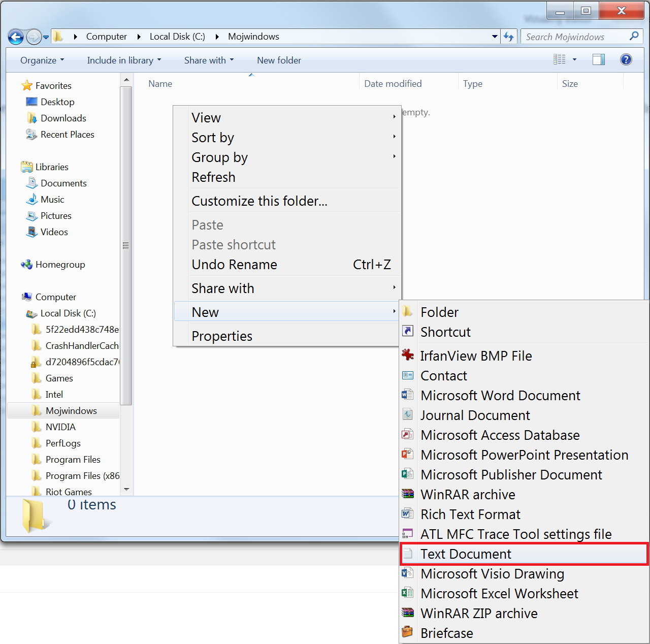The width and height of the screenshot is (650, 644).
Task: Choose WinRAR ZIP archive entry
Action: [x=524, y=613]
